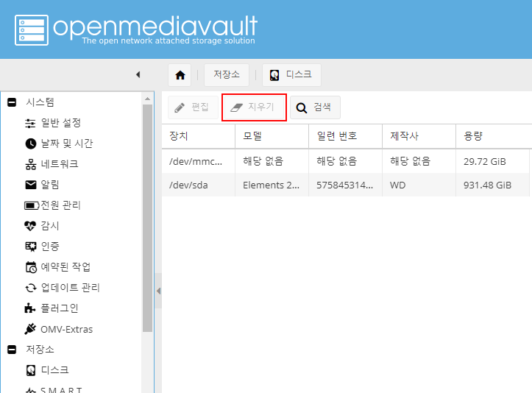
Task: Select the /dev/mmc... device row
Action: (x=347, y=161)
